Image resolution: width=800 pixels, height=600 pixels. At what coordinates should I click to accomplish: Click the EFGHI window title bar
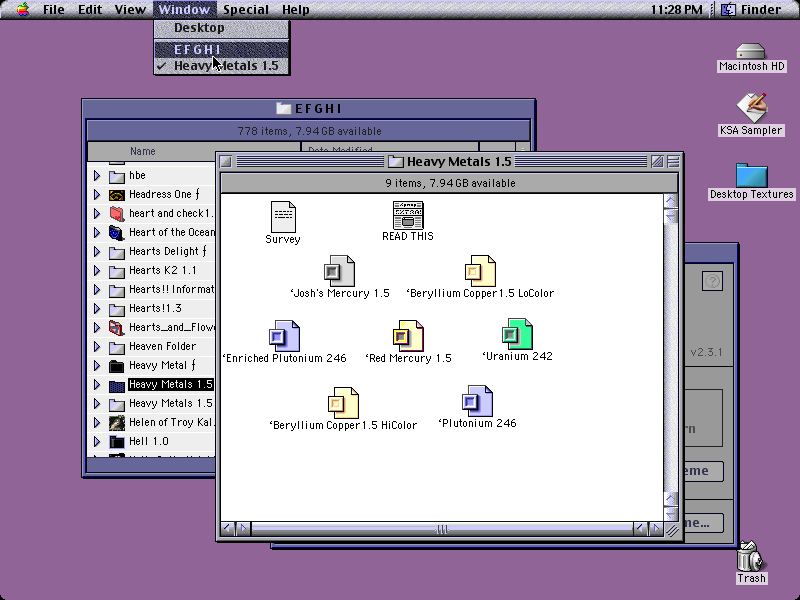pos(309,108)
